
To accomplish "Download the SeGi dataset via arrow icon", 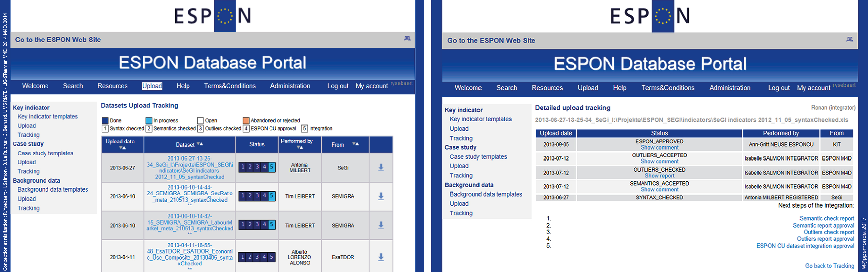I will [381, 167].
